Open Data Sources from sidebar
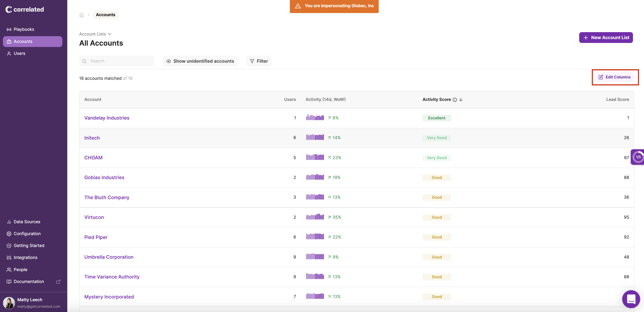This screenshot has height=312, width=644. pyautogui.click(x=27, y=222)
